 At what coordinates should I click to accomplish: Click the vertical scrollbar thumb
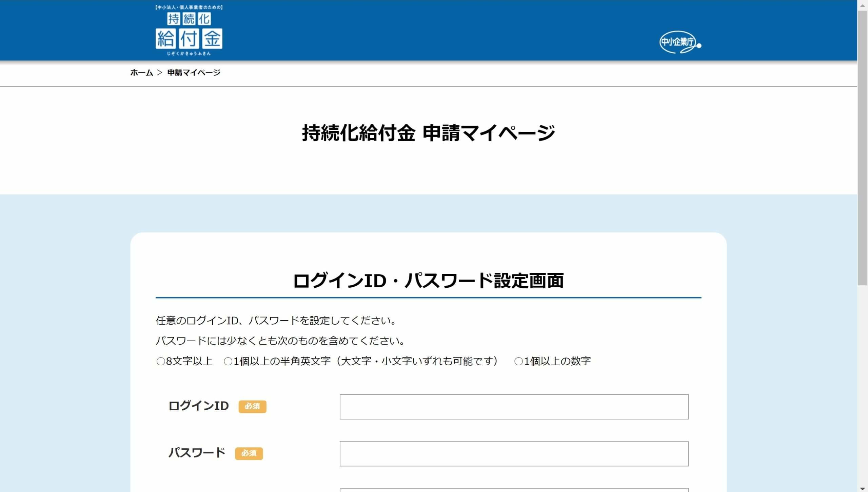point(863,148)
